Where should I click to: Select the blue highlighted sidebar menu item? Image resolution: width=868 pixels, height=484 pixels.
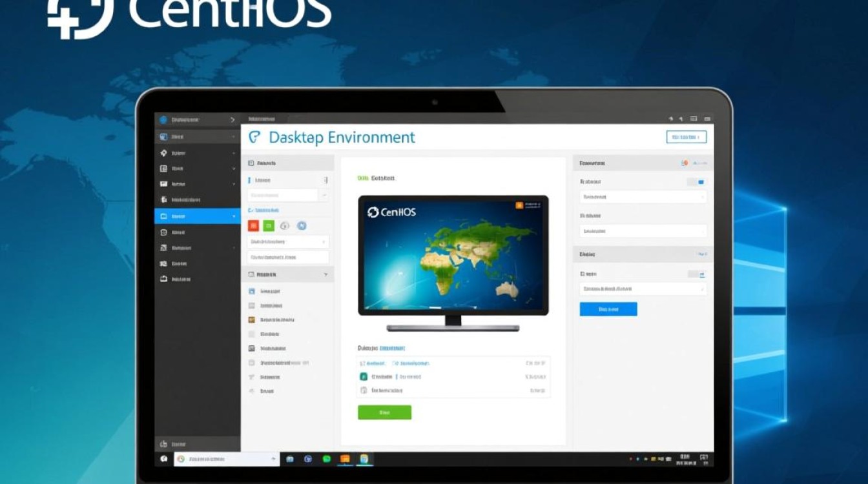(197, 216)
